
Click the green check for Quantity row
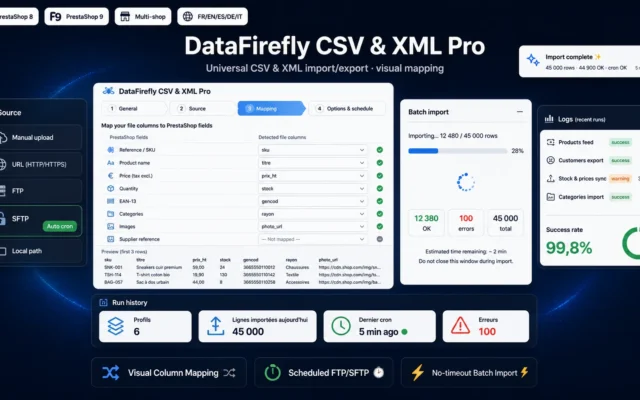pos(380,189)
